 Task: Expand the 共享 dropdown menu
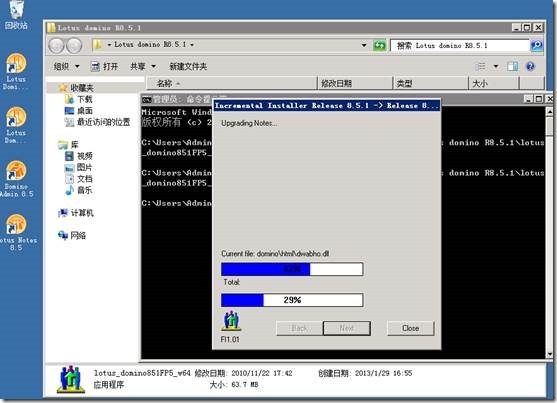pos(143,66)
